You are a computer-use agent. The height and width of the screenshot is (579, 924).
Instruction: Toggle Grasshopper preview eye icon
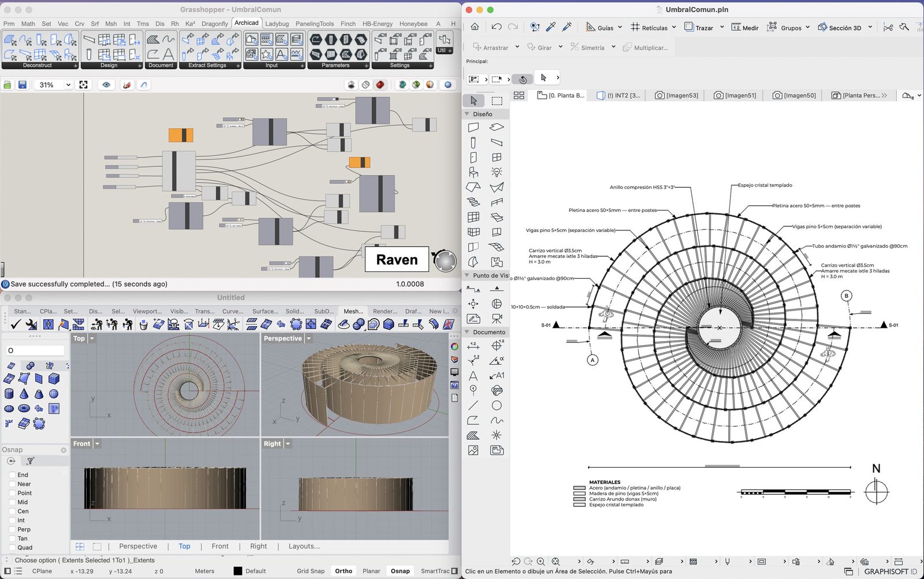click(106, 85)
